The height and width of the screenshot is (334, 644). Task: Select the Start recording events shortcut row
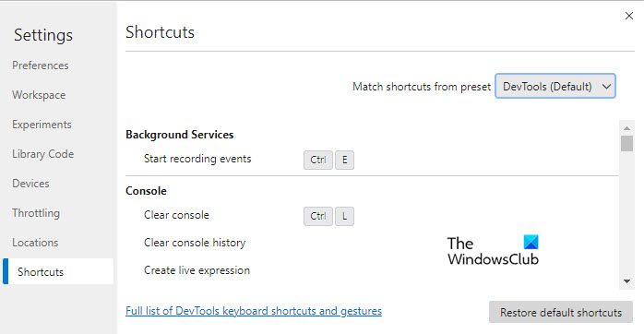(x=372, y=160)
